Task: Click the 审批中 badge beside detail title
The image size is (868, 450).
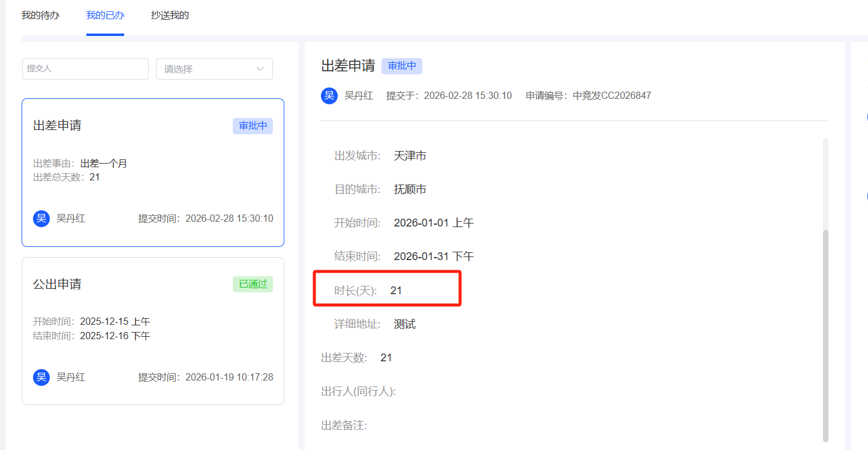Action: pos(402,66)
